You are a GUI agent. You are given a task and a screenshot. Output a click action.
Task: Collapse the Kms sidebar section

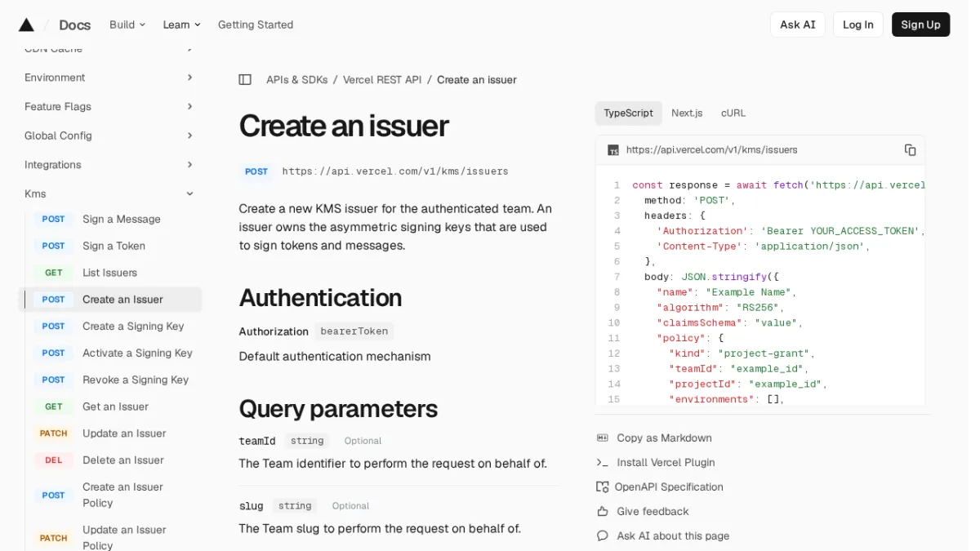point(109,194)
